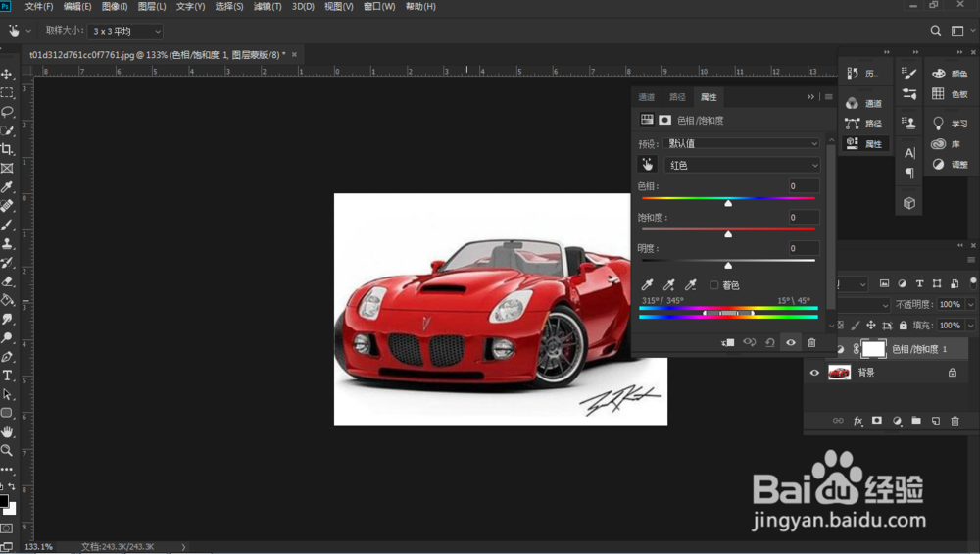Image resolution: width=980 pixels, height=554 pixels.
Task: Select the Brush tool
Action: [7, 225]
